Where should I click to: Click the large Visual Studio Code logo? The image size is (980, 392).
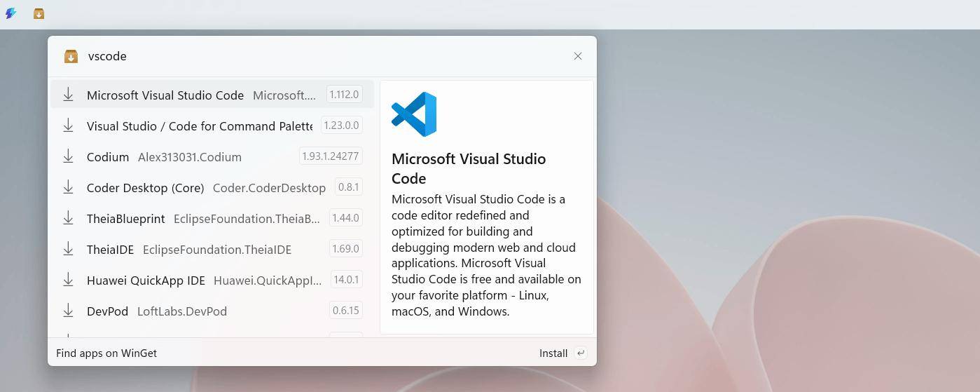point(414,114)
